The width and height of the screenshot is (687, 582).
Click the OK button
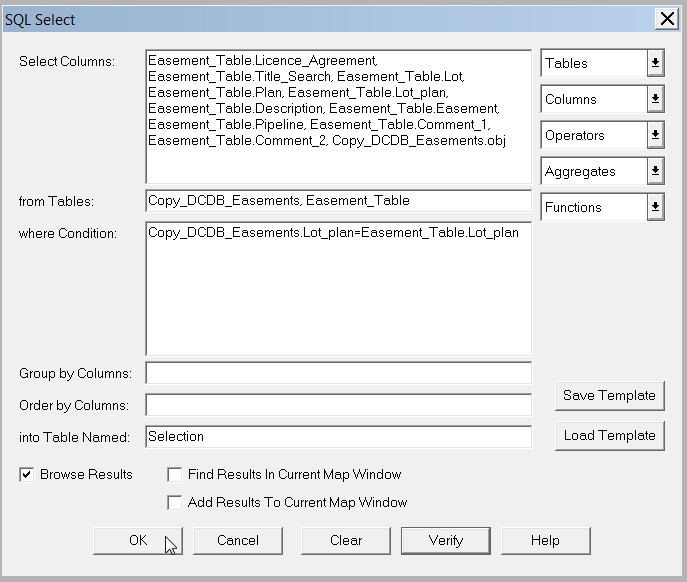click(138, 540)
